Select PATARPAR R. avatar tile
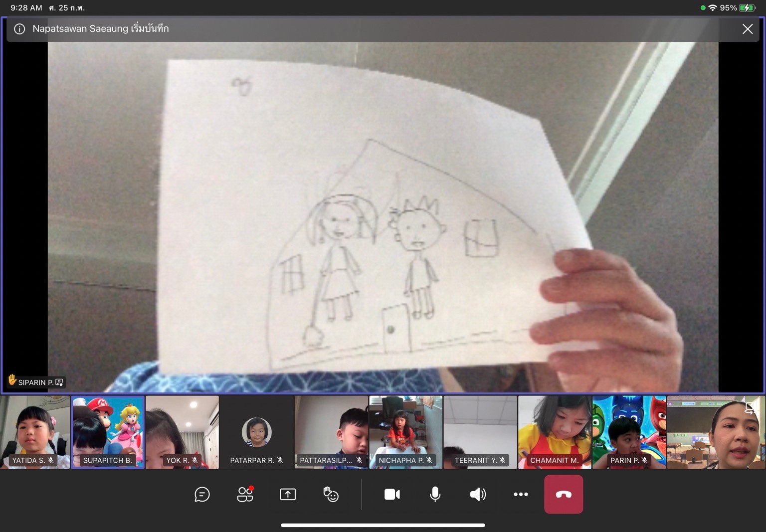766x532 pixels. (x=257, y=432)
